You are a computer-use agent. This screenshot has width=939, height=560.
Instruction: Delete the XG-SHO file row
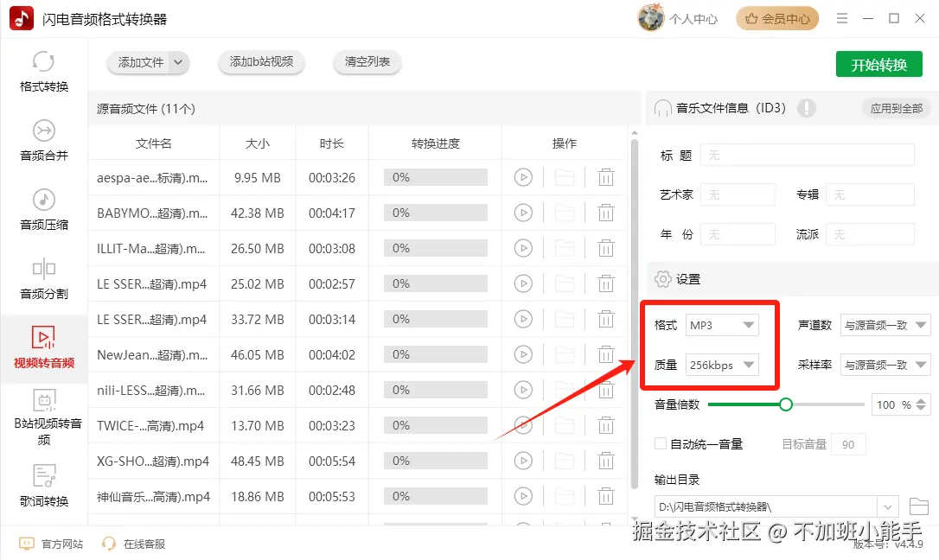pyautogui.click(x=606, y=461)
